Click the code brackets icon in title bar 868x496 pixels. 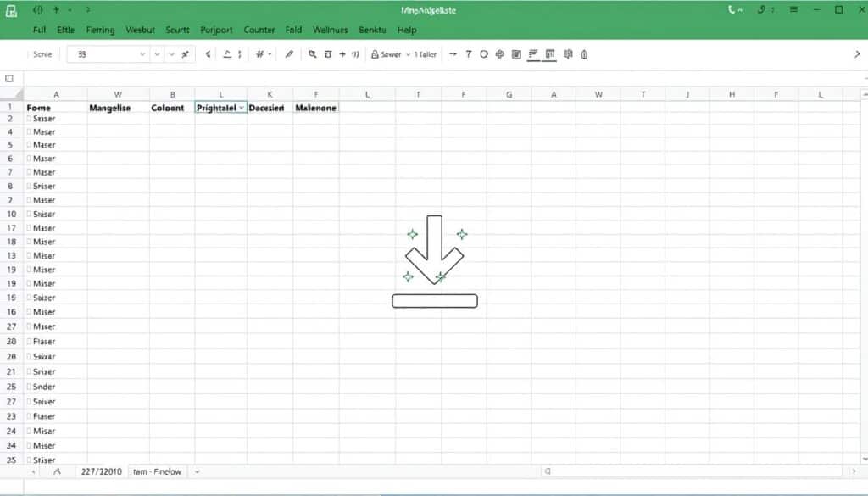[x=37, y=9]
